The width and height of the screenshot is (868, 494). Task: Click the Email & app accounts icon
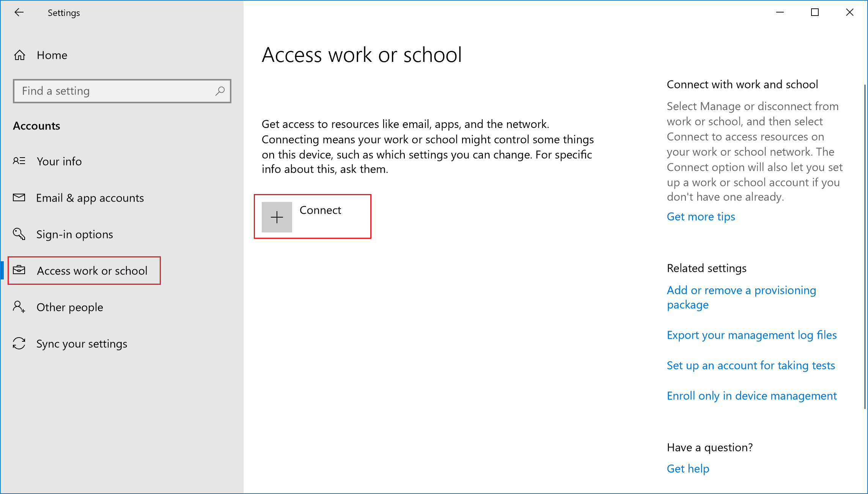(x=19, y=197)
